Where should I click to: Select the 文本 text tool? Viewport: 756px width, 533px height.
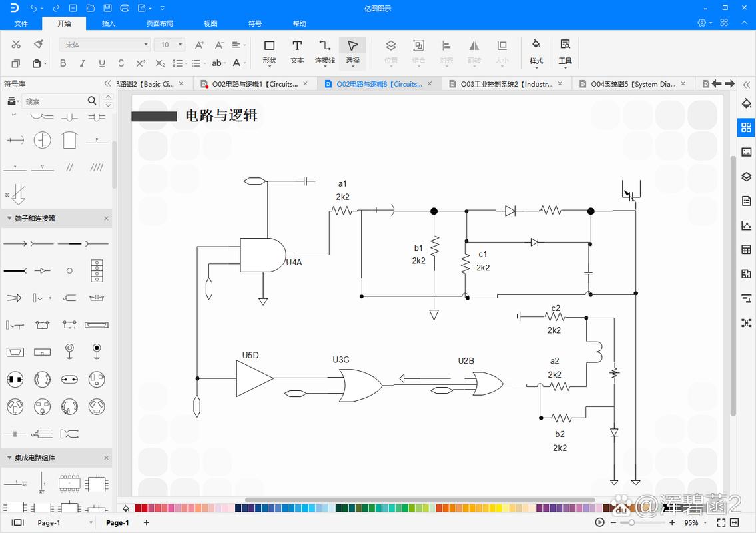click(x=297, y=52)
